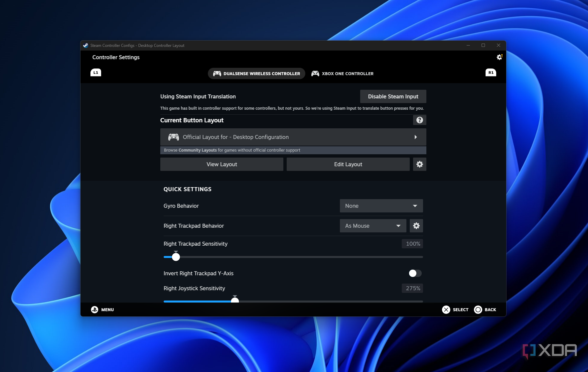The height and width of the screenshot is (372, 588).
Task: Click the circle BACK button icon
Action: pyautogui.click(x=478, y=310)
